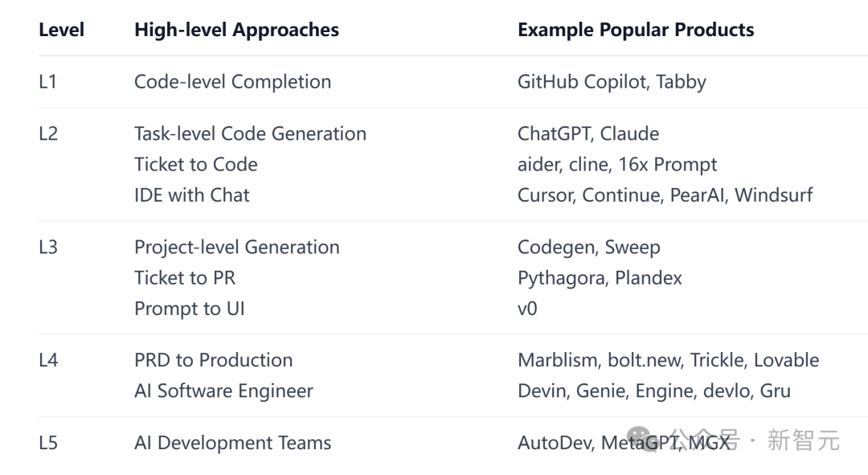Click Task-level Code Generation text
Viewport: 868px width, 475px height.
pyautogui.click(x=250, y=134)
